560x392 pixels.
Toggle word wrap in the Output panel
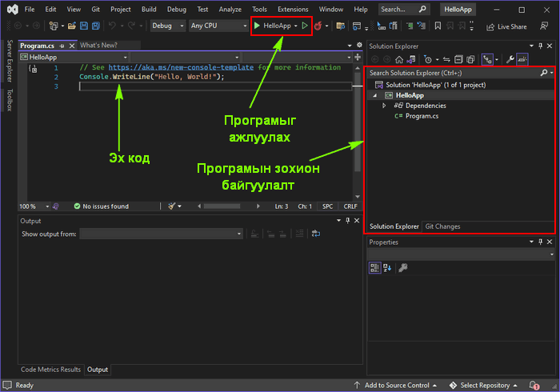tap(316, 234)
